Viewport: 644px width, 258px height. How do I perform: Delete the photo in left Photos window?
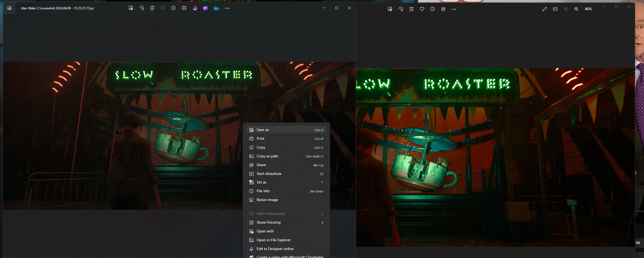pos(152,8)
